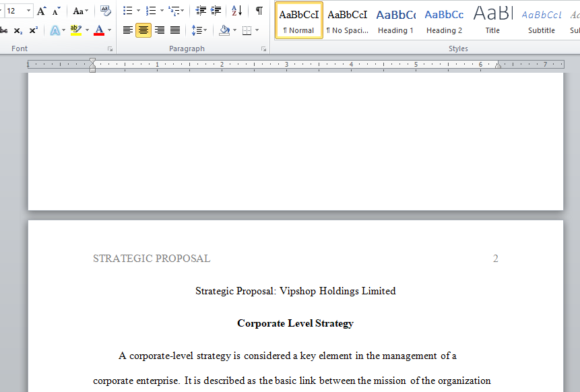Click the Vipshop Holdings Limited title line
Image resolution: width=580 pixels, height=392 pixels.
tap(296, 291)
